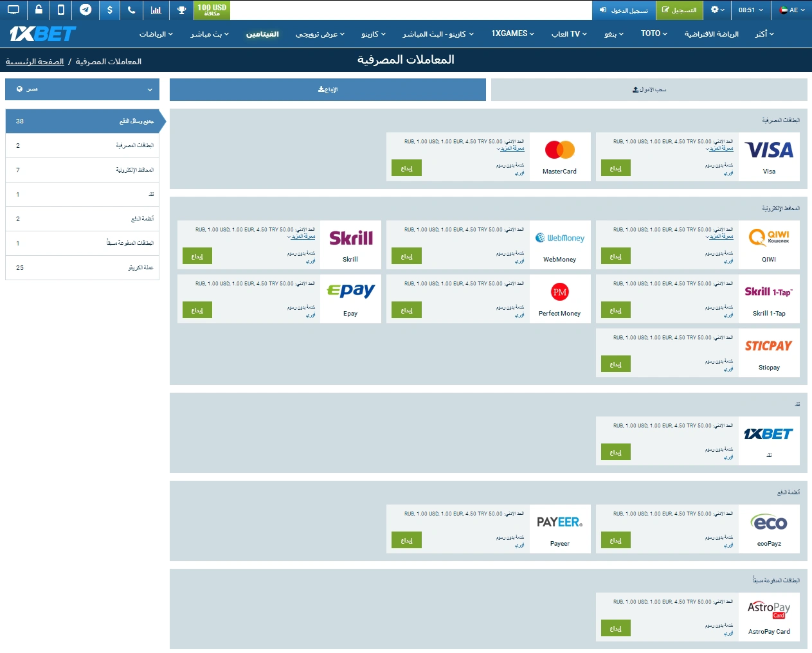Open the statistics chart icon
The image size is (812, 653).
click(x=156, y=10)
